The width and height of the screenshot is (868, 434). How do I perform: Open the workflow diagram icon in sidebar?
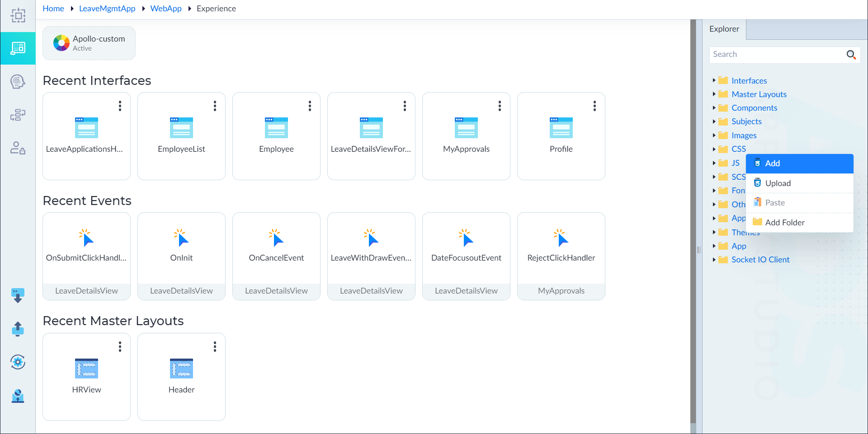(x=18, y=115)
